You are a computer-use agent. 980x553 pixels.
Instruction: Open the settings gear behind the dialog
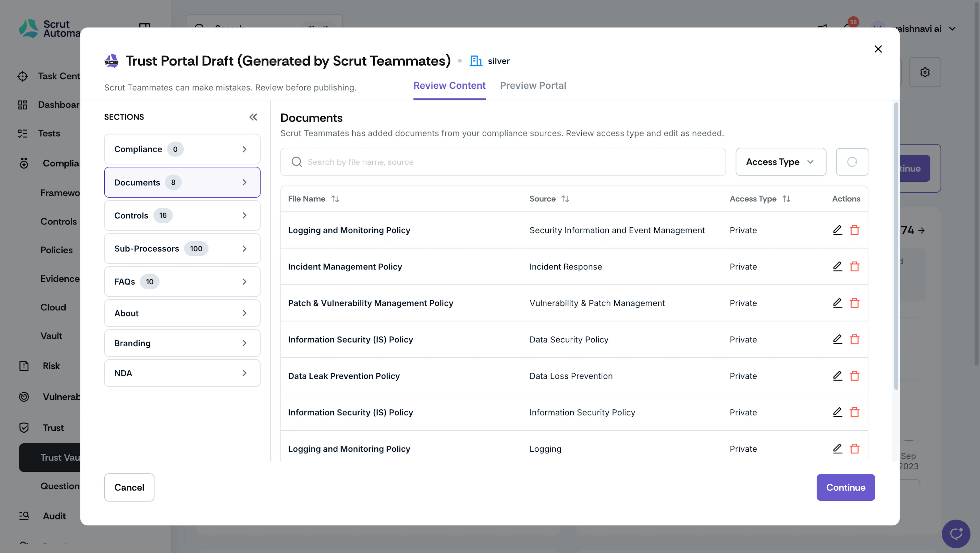925,72
